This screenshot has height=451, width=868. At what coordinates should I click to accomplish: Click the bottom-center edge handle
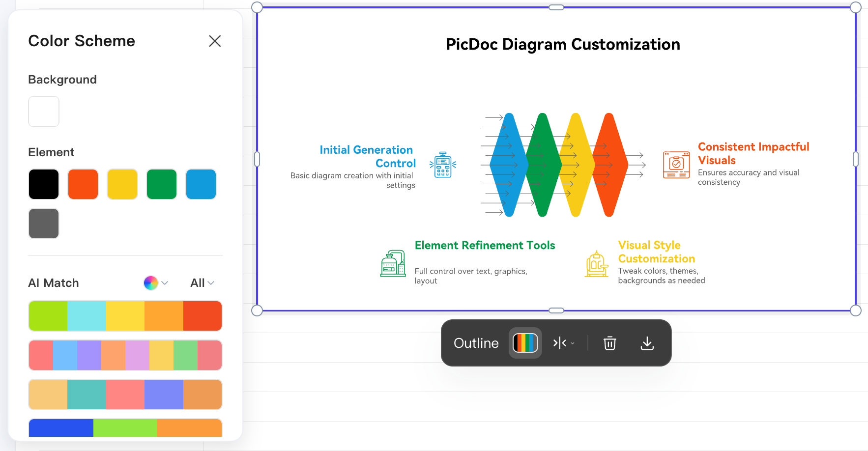(x=556, y=310)
